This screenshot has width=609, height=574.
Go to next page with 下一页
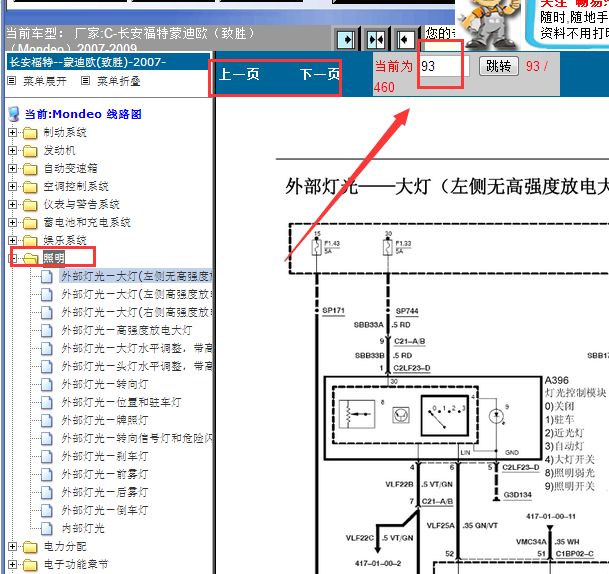[x=319, y=74]
